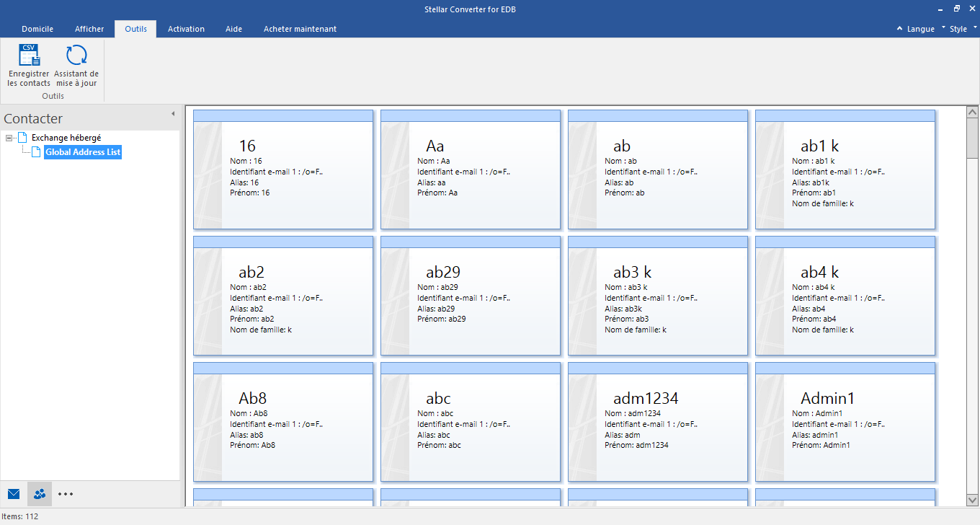
Task: Click the text 'Nom : Ab8'
Action: pos(249,413)
